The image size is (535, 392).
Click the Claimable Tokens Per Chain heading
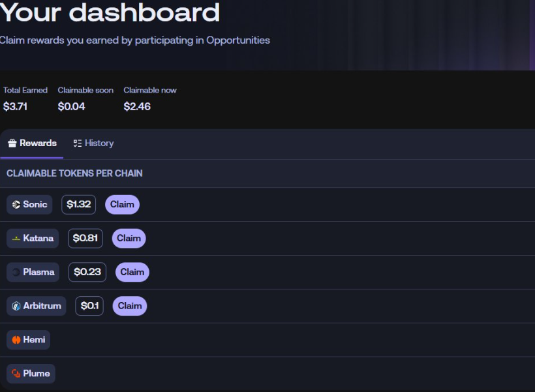click(74, 173)
